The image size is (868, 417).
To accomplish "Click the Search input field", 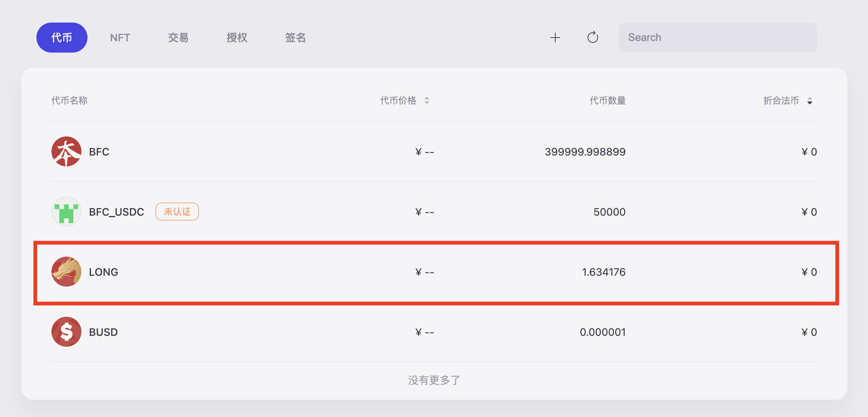I will point(718,38).
